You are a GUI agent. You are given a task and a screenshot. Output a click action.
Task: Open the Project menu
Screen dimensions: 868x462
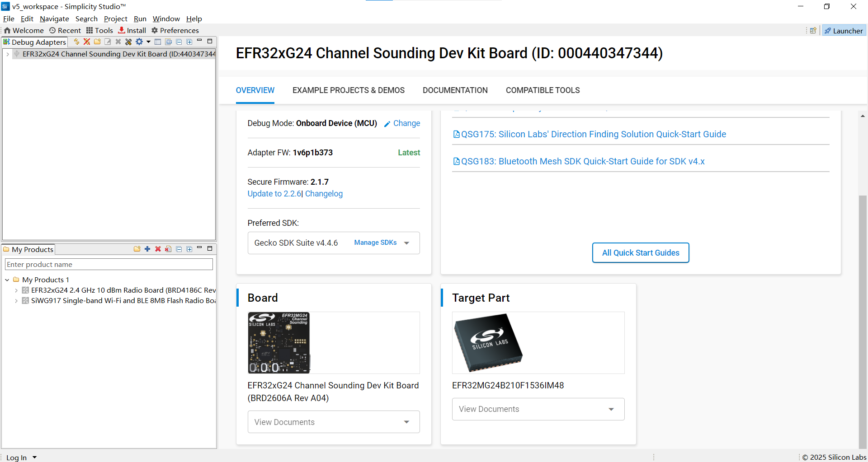point(116,19)
